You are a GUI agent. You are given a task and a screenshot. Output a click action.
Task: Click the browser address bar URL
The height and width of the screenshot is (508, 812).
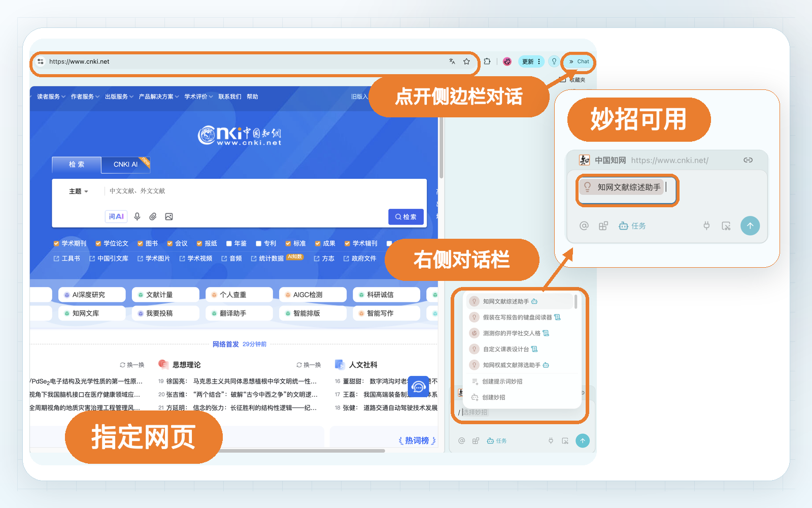click(x=79, y=61)
